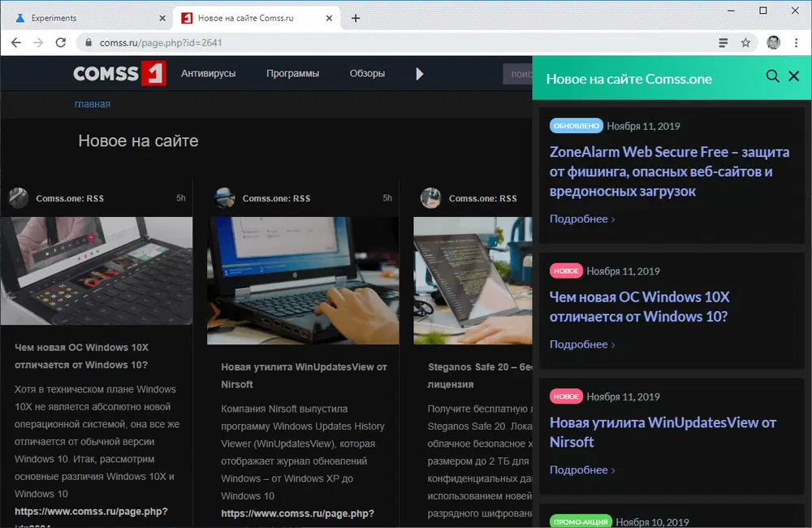The image size is (812, 528).
Task: Open ZoneAlarm Web Secure Free article title
Action: point(669,171)
